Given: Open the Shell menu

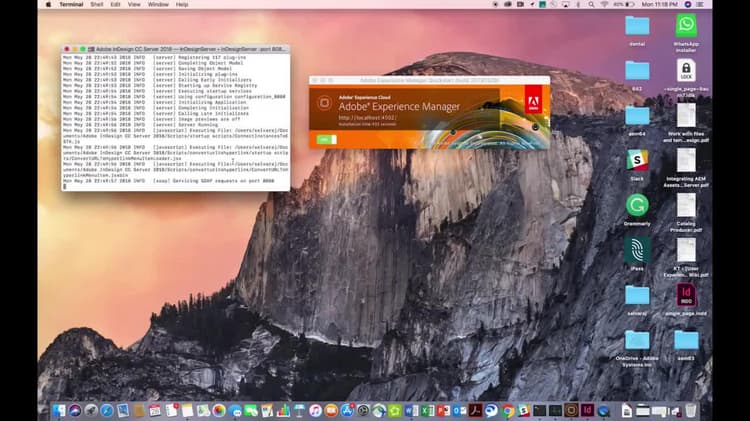Looking at the screenshot, I should click(97, 4).
